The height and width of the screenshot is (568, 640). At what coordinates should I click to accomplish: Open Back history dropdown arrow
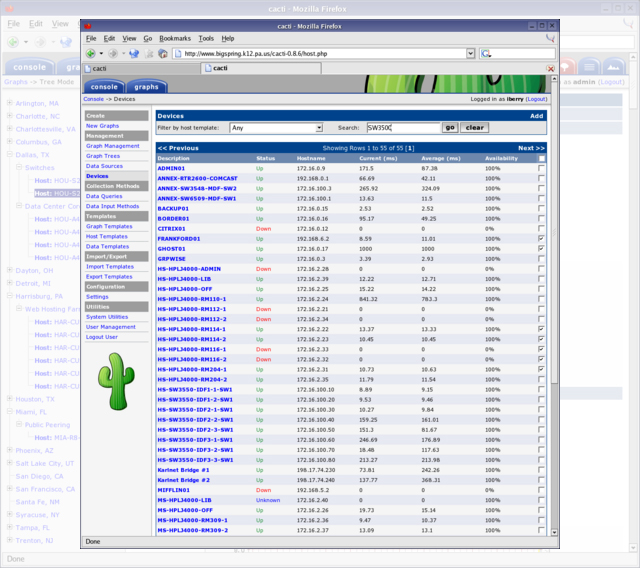(101, 53)
